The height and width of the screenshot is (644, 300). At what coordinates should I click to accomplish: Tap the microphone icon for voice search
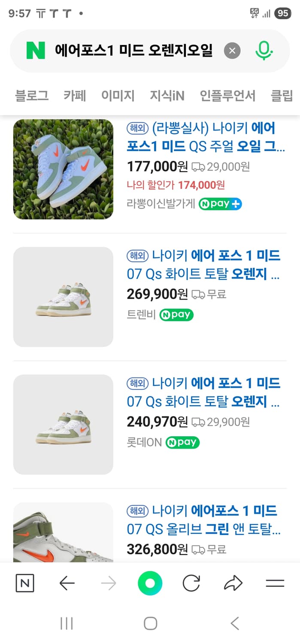click(264, 50)
